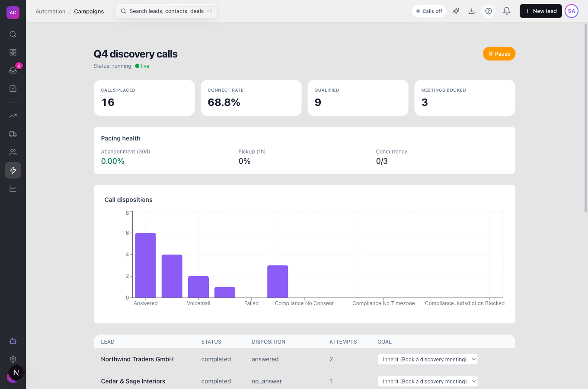Click the round N badge at the sidebar bottom
The width and height of the screenshot is (588, 389).
coord(16,373)
